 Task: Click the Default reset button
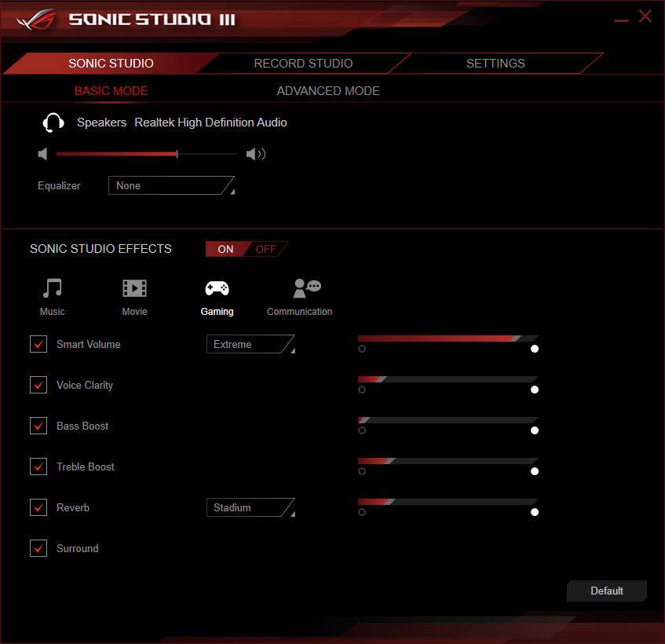coord(607,591)
